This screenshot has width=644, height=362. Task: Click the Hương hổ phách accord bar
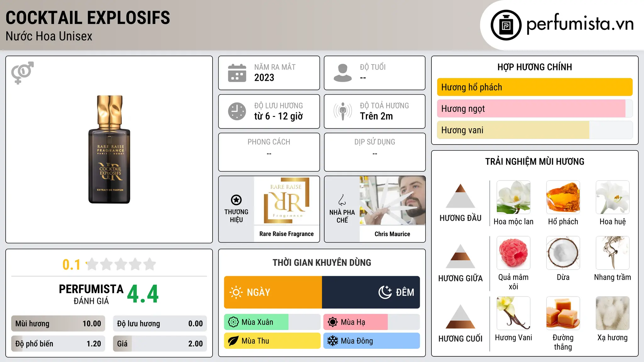click(x=535, y=87)
